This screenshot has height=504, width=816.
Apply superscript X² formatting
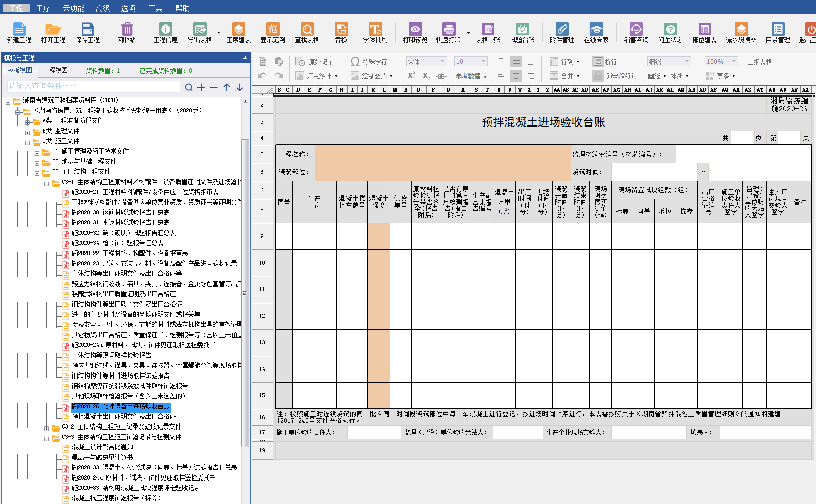411,75
